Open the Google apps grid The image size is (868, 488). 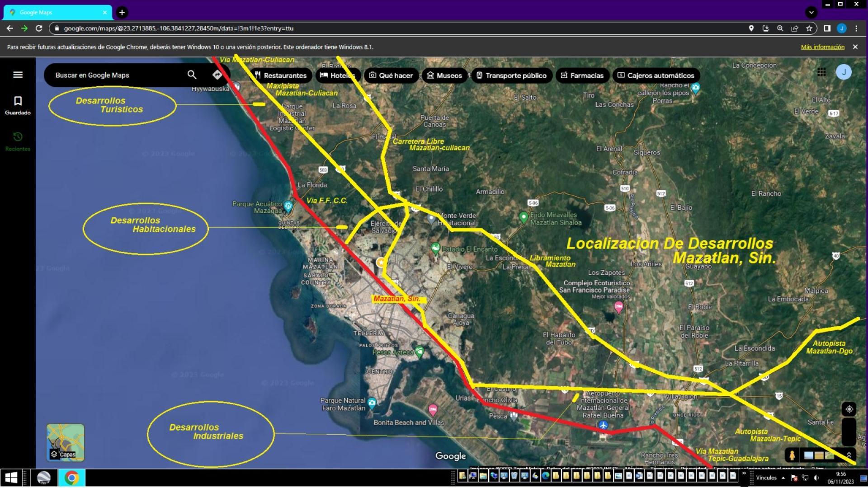(x=821, y=72)
